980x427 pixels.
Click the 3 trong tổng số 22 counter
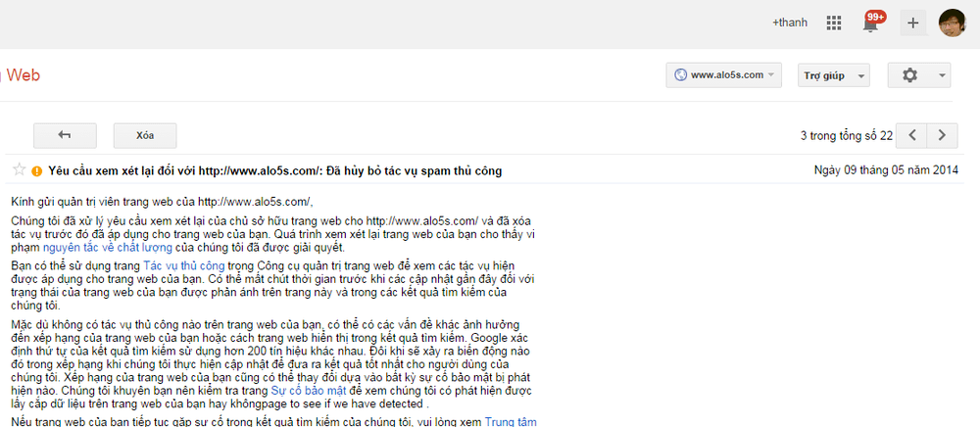tap(847, 135)
